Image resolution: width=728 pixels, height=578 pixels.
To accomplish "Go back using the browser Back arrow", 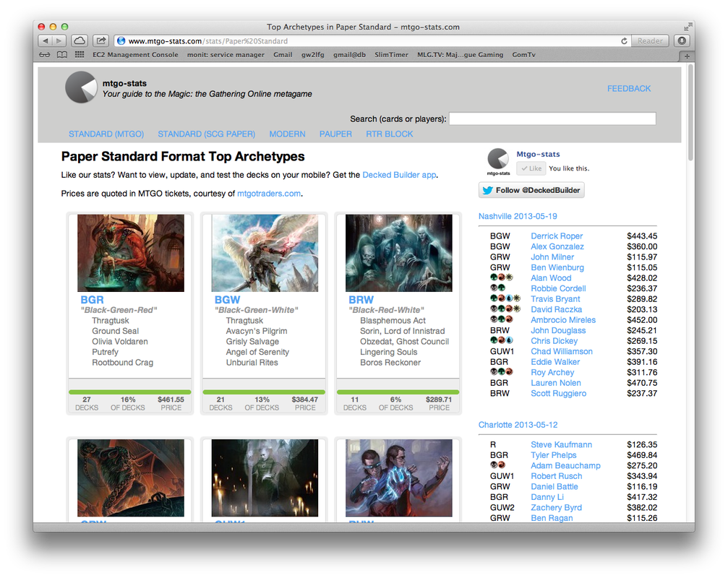I will click(x=45, y=41).
